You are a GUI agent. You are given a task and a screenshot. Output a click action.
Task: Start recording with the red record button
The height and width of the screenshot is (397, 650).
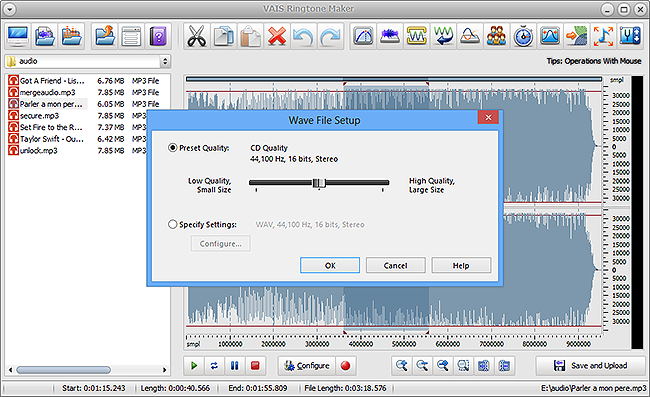point(345,366)
